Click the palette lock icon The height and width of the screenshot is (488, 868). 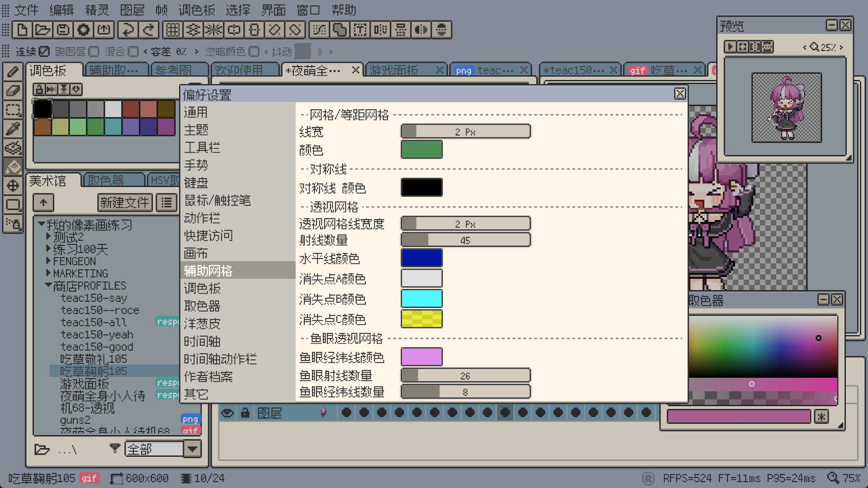click(39, 89)
